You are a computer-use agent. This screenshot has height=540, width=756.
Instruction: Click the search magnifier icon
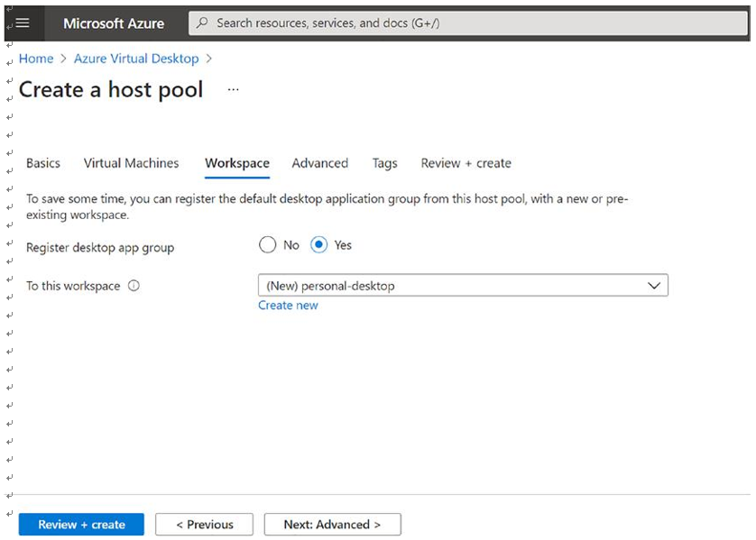(x=202, y=23)
